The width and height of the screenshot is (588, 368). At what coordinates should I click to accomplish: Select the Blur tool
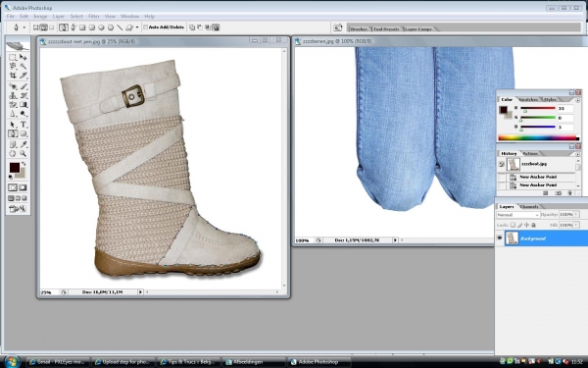click(x=13, y=114)
